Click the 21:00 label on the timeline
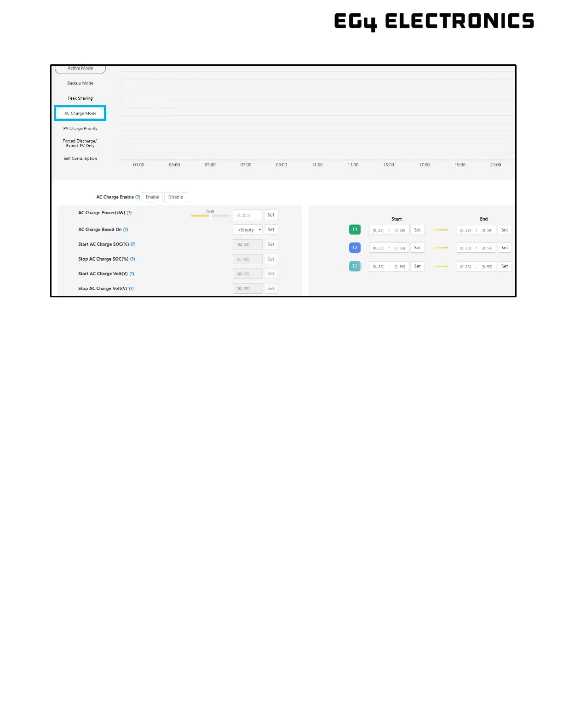Viewport: 563px width, 728px height. (495, 165)
